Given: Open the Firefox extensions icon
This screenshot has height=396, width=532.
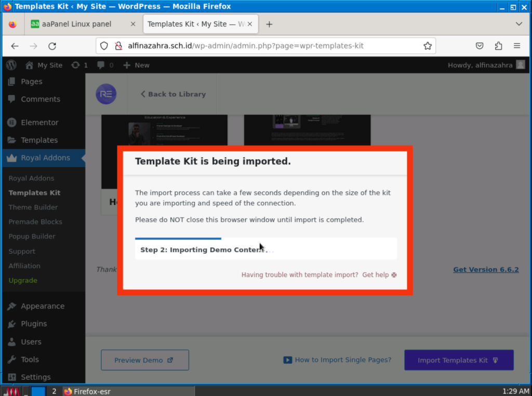Looking at the screenshot, I should pyautogui.click(x=498, y=46).
